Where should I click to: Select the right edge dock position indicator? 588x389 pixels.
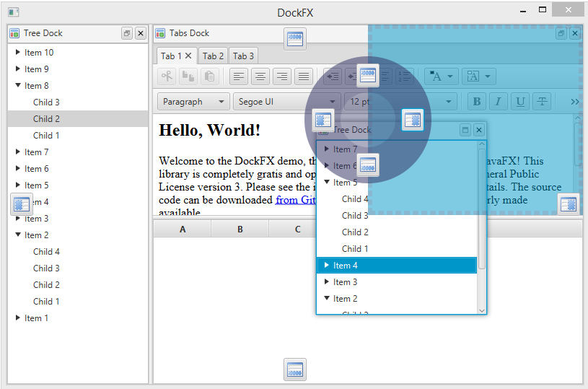(569, 204)
